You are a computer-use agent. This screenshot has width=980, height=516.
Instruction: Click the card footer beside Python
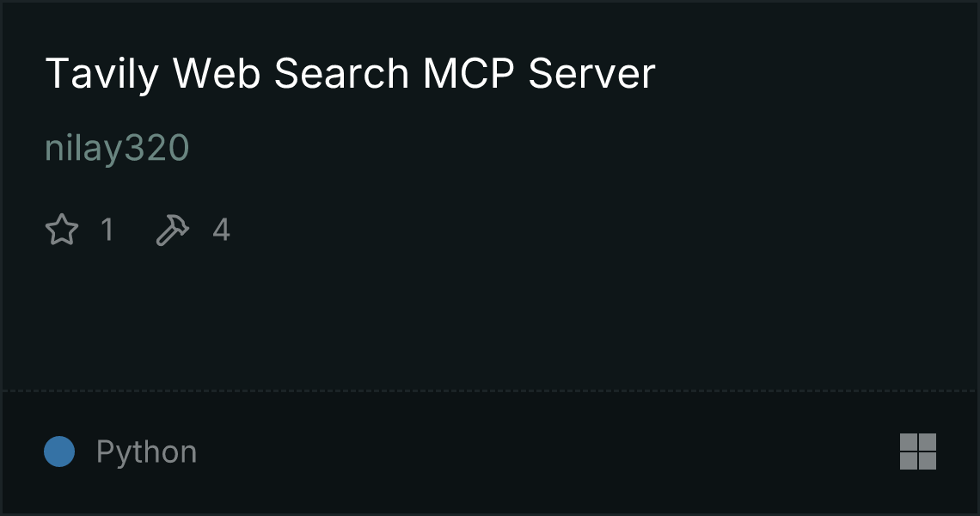point(544,451)
